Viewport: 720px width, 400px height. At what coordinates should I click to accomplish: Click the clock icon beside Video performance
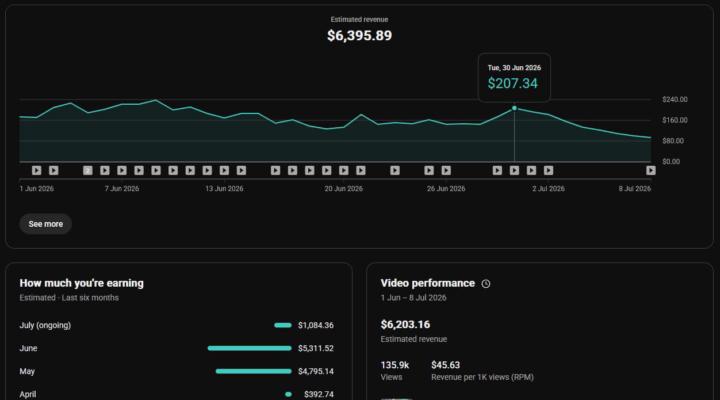pyautogui.click(x=486, y=284)
